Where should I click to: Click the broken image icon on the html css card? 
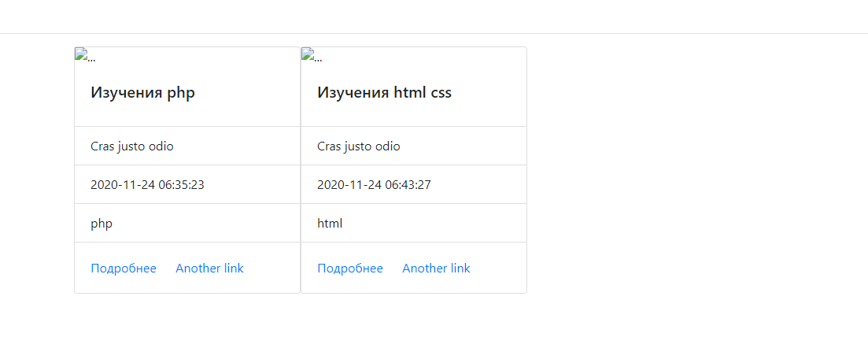[x=307, y=54]
